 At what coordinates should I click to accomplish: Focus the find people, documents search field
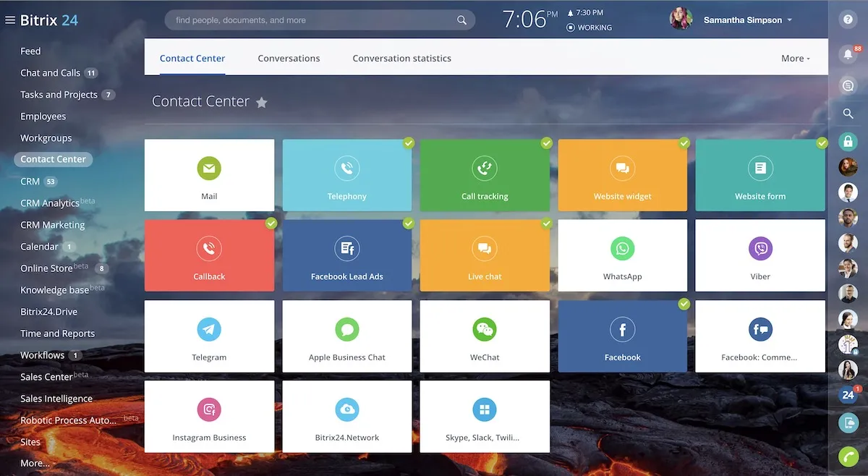(x=320, y=20)
